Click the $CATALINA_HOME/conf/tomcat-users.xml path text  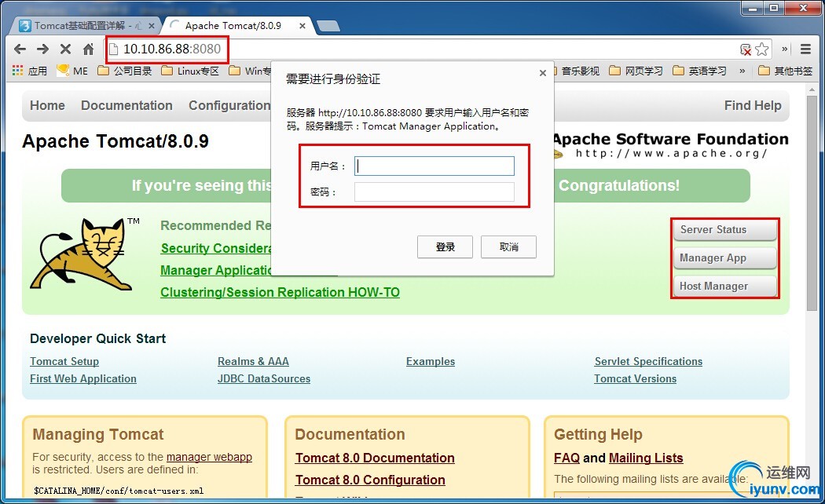pos(119,491)
